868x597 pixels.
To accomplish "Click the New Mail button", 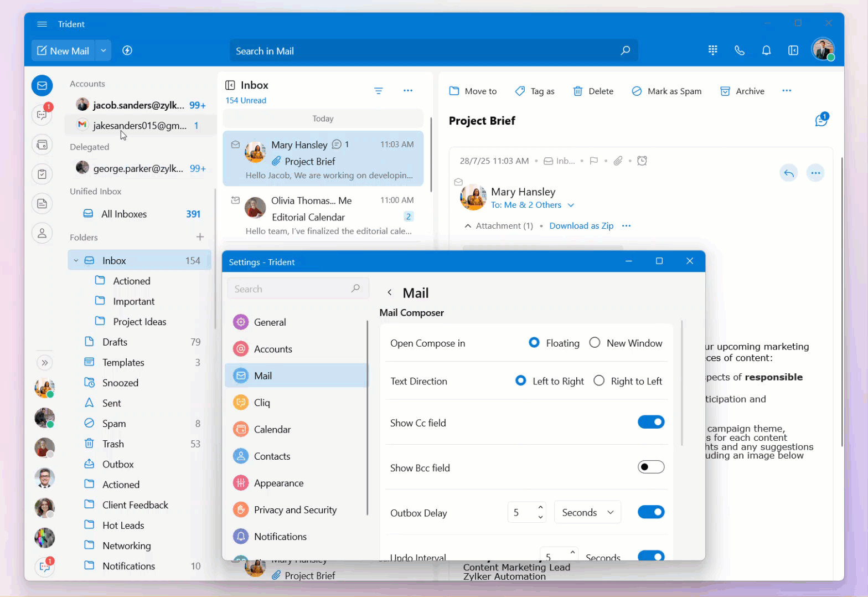I will pos(63,50).
